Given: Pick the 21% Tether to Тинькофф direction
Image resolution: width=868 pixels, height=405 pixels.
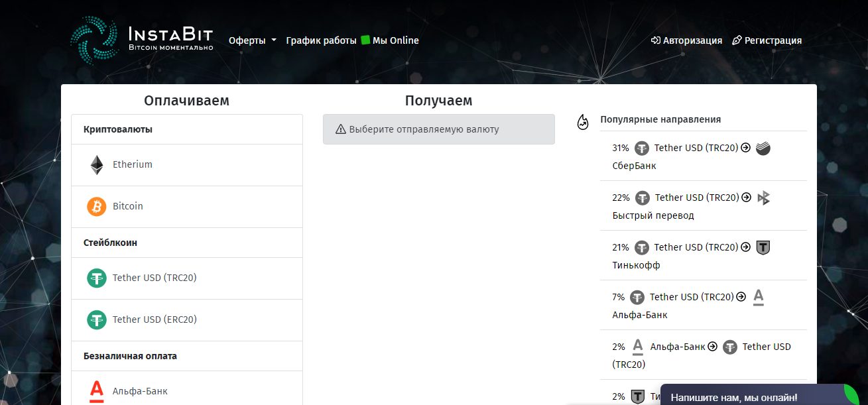Looking at the screenshot, I should coord(704,256).
